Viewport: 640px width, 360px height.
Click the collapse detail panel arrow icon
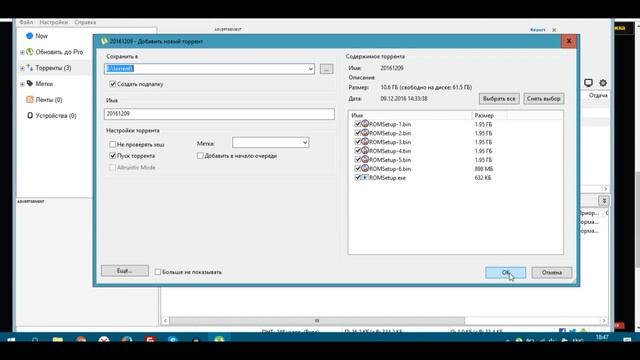(x=604, y=201)
